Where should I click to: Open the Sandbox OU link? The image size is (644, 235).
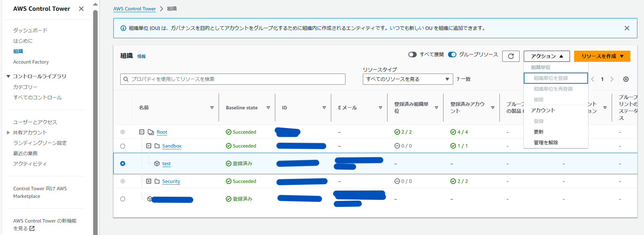point(172,146)
